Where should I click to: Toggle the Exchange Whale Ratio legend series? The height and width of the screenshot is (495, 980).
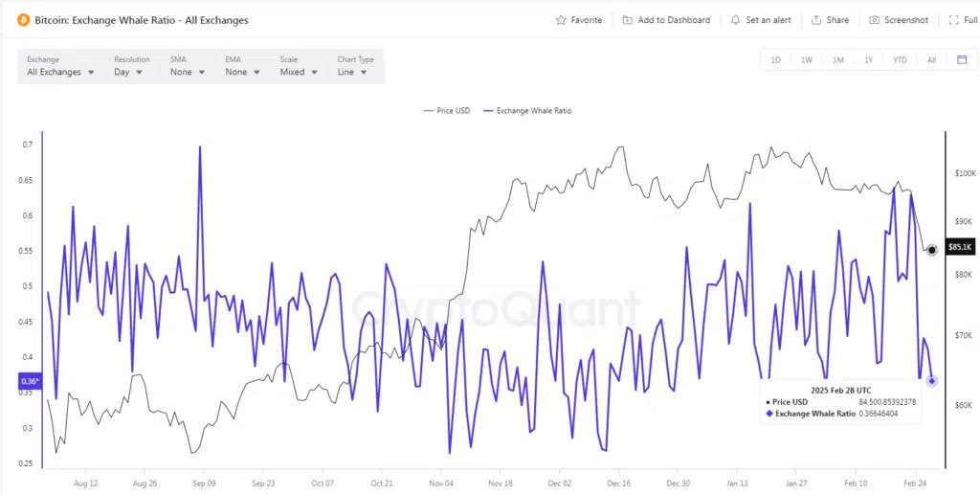(526, 111)
